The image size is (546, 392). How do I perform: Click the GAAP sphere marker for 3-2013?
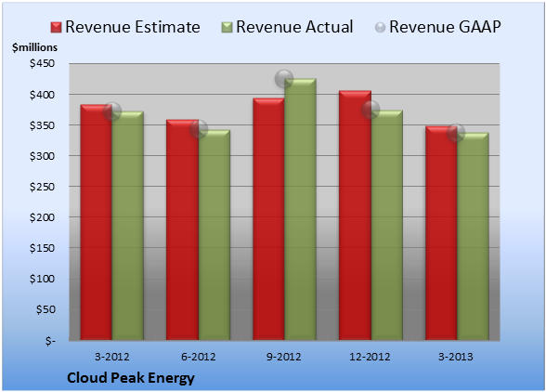tap(456, 133)
